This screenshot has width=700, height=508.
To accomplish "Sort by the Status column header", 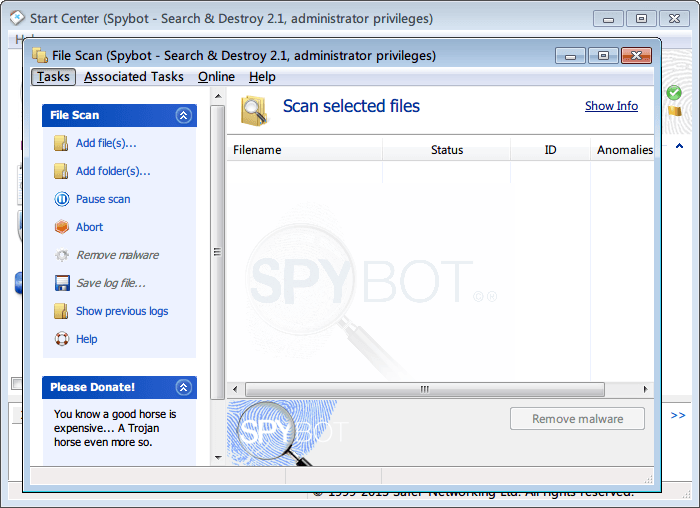I will (x=447, y=150).
